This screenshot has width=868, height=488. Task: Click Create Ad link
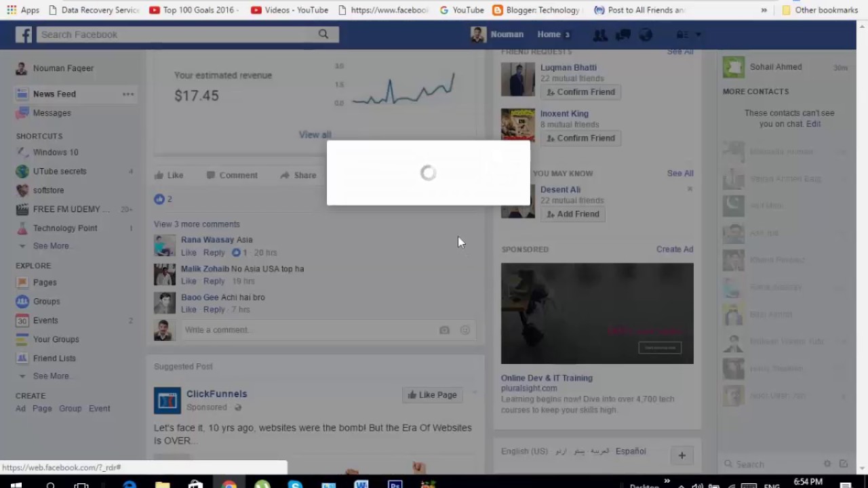pos(675,249)
